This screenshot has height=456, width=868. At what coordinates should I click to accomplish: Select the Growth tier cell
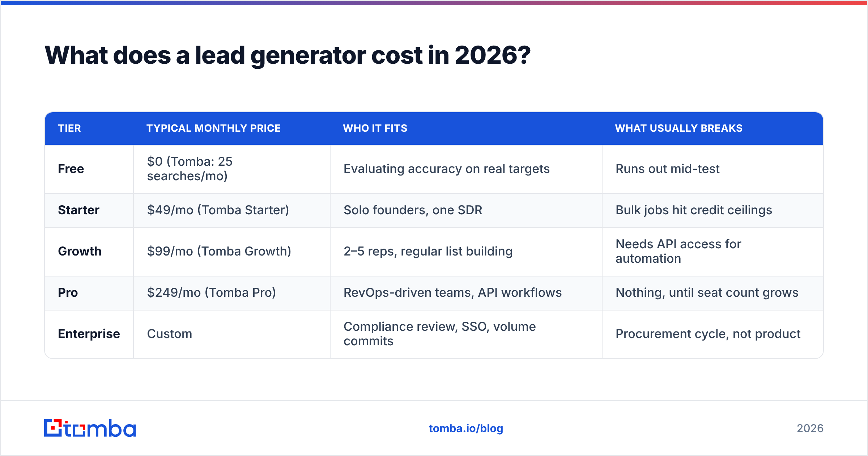pos(89,252)
